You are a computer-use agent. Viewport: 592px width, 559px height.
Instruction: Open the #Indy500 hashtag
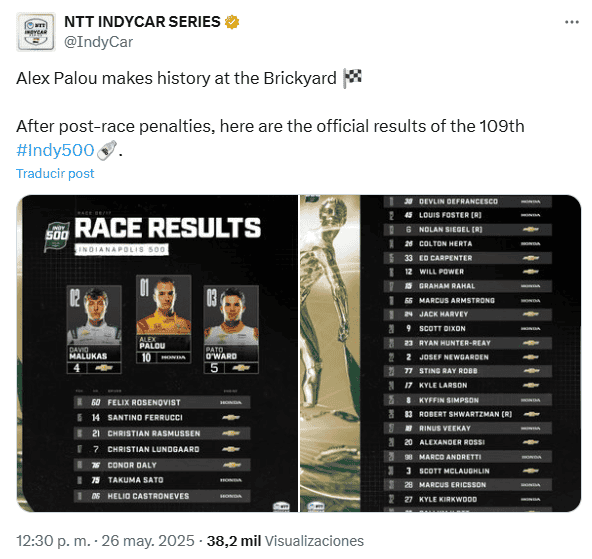click(55, 150)
